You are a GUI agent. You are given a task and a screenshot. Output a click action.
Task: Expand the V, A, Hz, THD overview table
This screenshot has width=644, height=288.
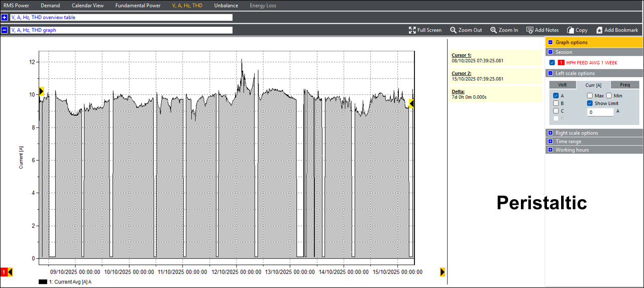click(5, 18)
